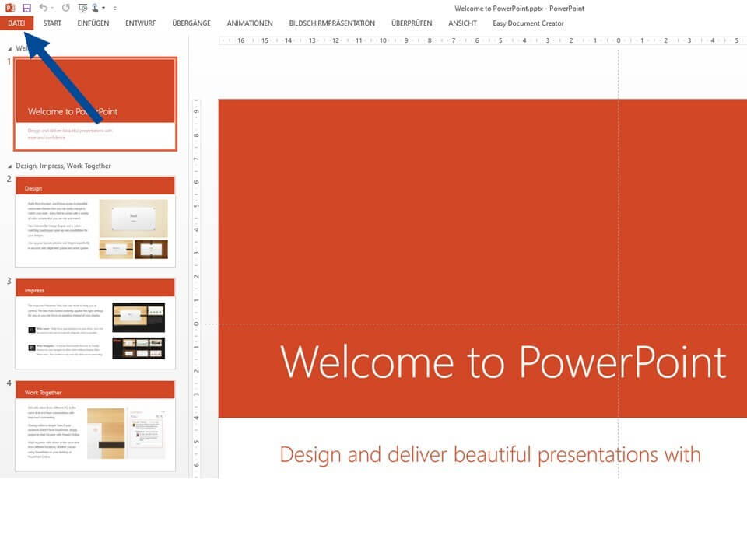This screenshot has width=747, height=560.
Task: Click the PowerPoint application icon
Action: tap(9, 8)
